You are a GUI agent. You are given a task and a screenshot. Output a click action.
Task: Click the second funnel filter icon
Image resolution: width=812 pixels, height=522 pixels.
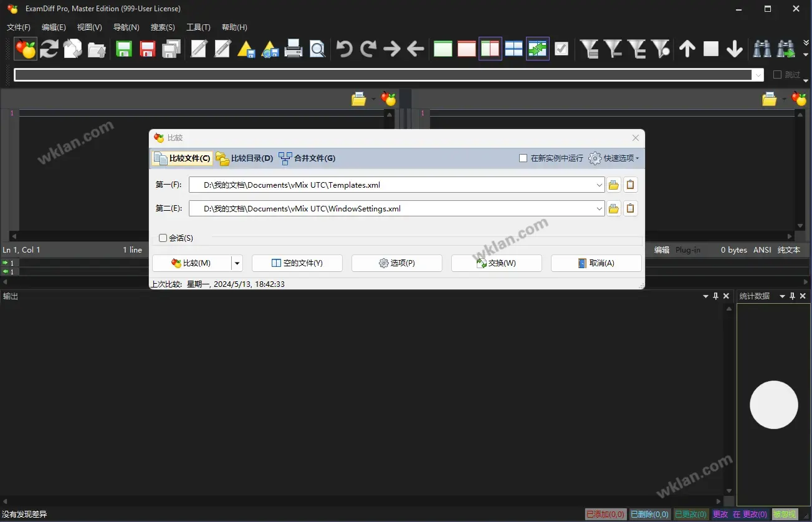613,49
